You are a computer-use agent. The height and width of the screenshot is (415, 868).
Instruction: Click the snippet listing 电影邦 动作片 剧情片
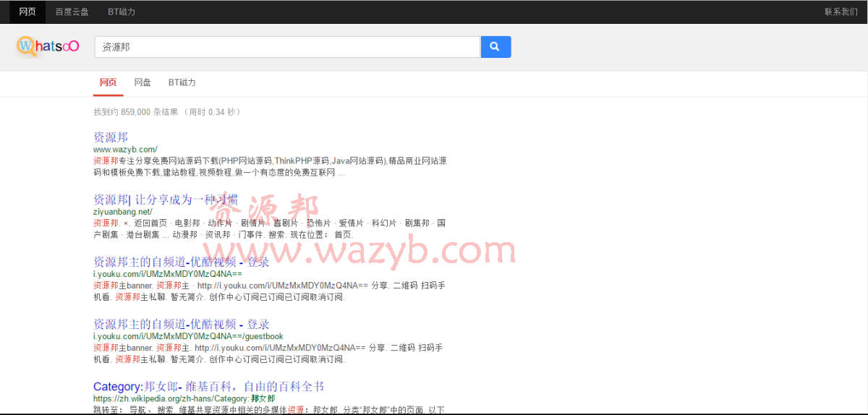[x=270, y=229]
